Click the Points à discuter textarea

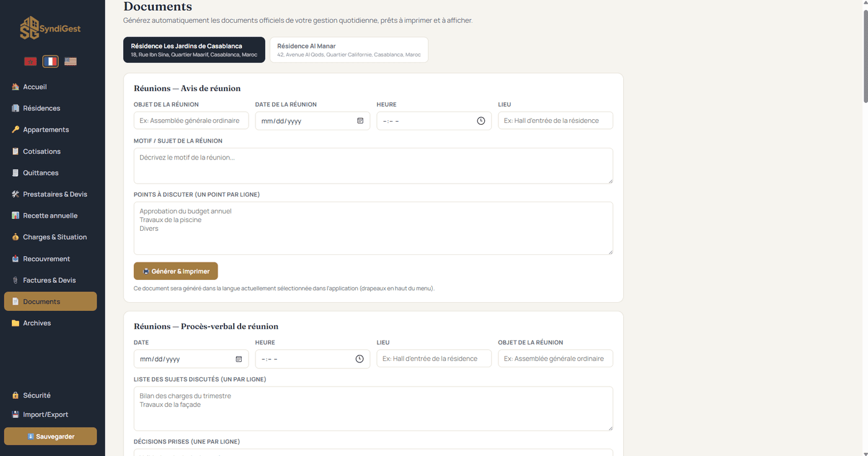click(x=373, y=228)
